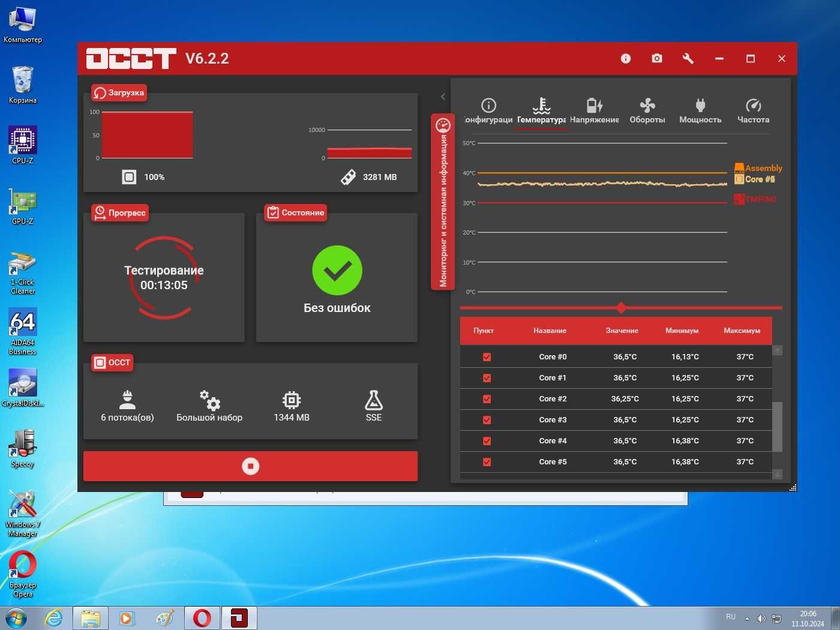The height and width of the screenshot is (630, 840).
Task: Click the SSE instruction set flask icon
Action: tap(373, 400)
